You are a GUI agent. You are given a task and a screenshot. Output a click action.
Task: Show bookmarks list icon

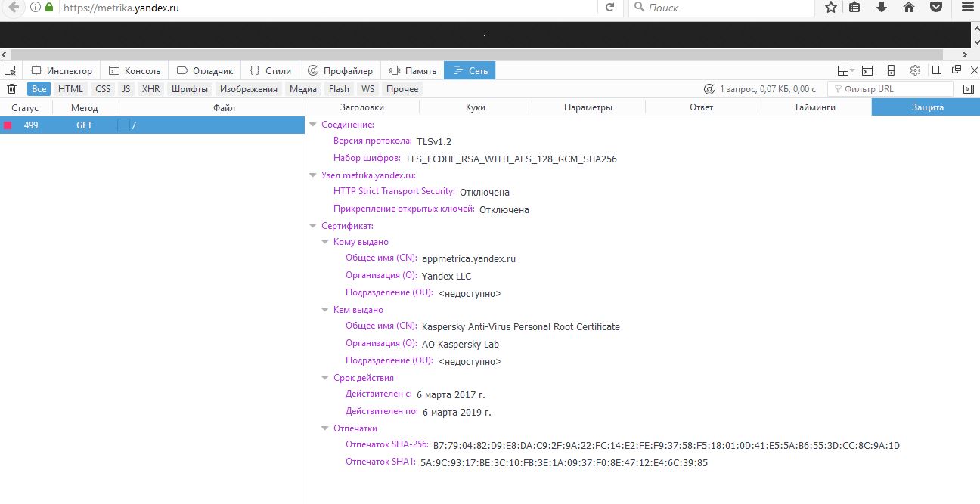pos(855,8)
